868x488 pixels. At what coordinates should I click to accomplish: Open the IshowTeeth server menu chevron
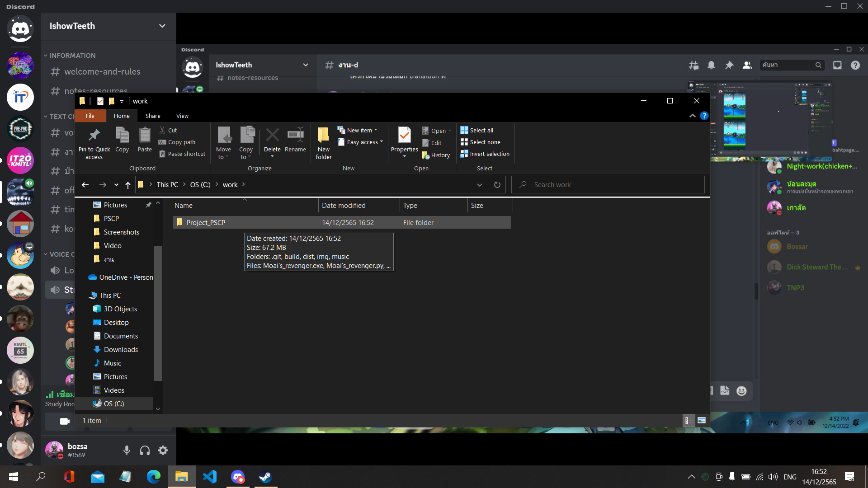tap(162, 26)
